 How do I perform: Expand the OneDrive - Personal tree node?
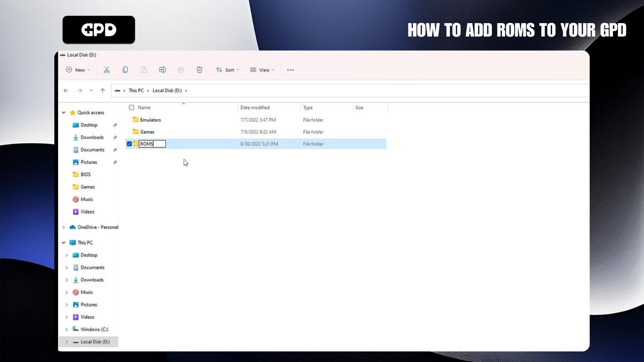click(x=64, y=227)
